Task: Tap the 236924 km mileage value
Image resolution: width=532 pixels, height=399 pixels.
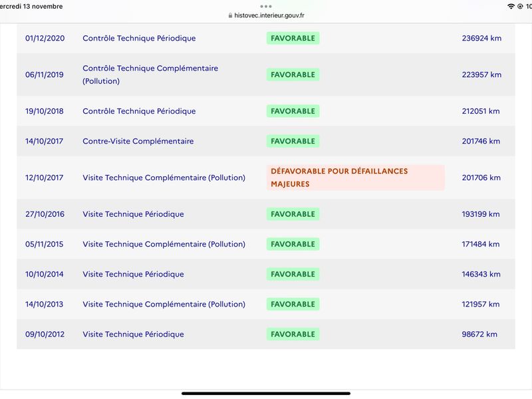Action: [481, 38]
